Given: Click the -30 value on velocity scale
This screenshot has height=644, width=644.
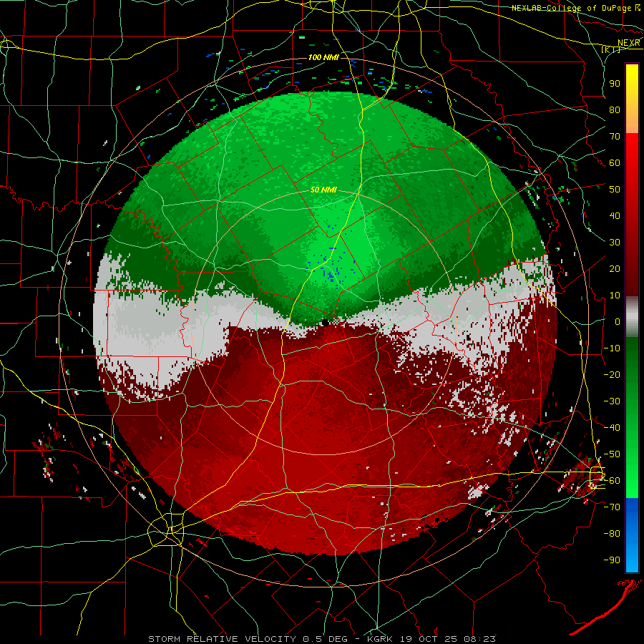Looking at the screenshot, I should coord(612,401).
